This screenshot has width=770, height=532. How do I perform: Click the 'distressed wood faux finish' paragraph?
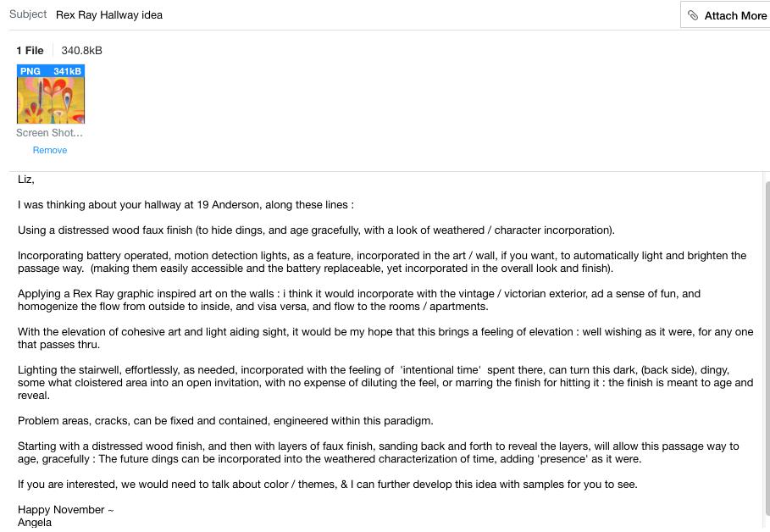coord(316,230)
